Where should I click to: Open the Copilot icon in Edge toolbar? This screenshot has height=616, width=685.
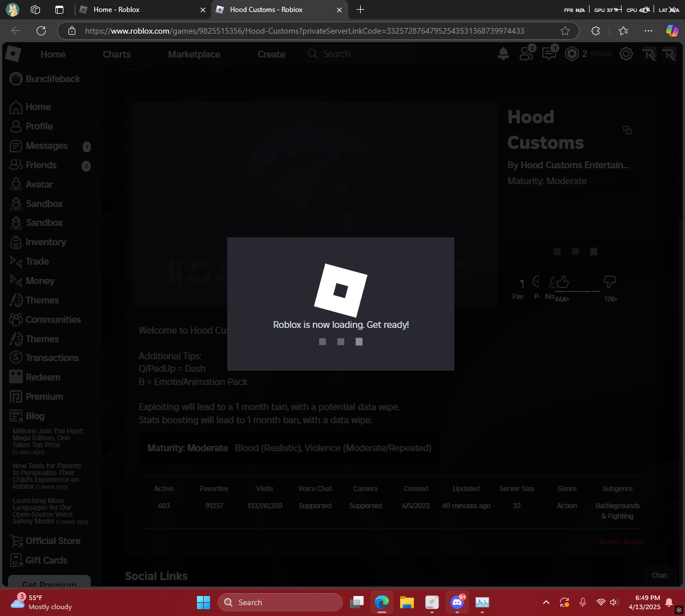tap(672, 31)
